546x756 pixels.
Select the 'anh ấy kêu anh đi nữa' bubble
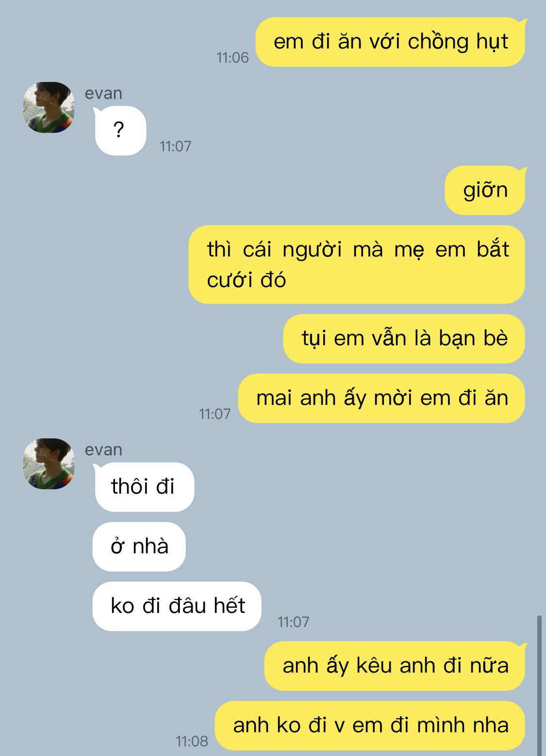click(395, 666)
